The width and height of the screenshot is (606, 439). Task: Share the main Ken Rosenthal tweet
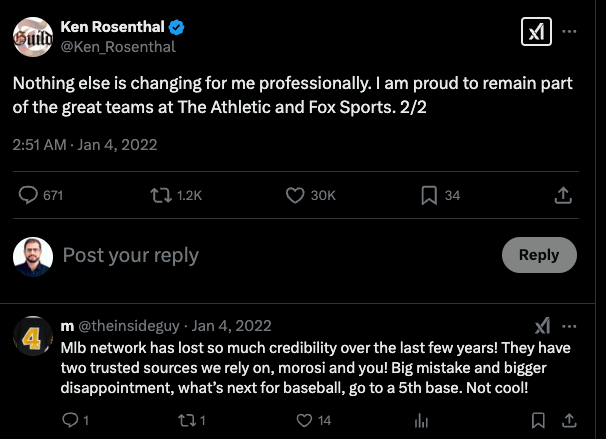coord(563,195)
